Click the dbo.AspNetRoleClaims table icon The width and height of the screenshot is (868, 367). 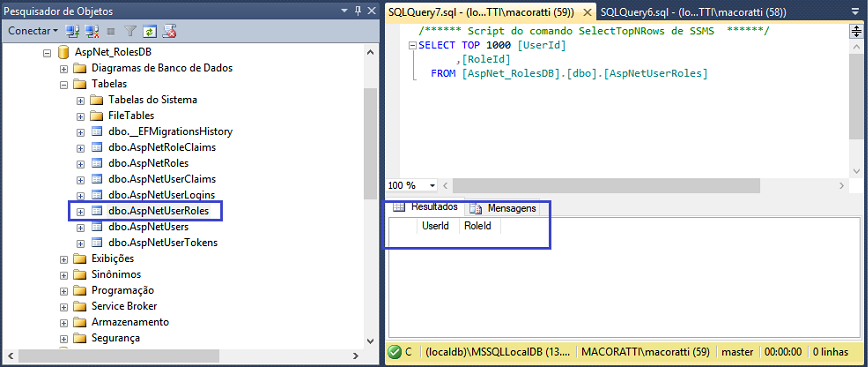[97, 148]
